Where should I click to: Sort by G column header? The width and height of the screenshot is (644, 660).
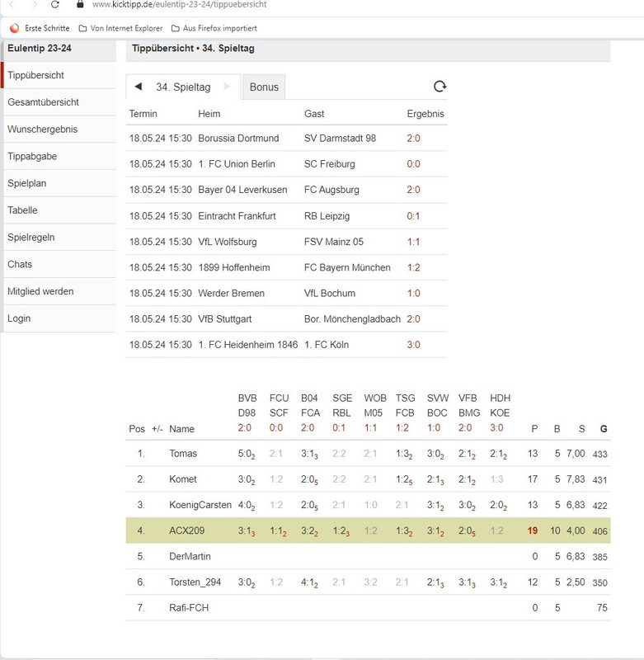pos(604,429)
